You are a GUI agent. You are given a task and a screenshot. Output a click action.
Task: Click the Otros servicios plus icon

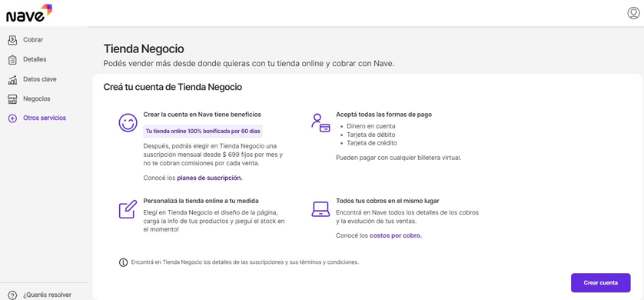tap(13, 118)
